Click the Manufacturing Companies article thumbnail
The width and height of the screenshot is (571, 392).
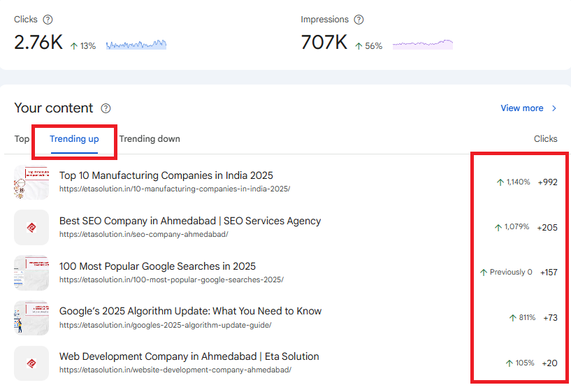click(x=31, y=182)
